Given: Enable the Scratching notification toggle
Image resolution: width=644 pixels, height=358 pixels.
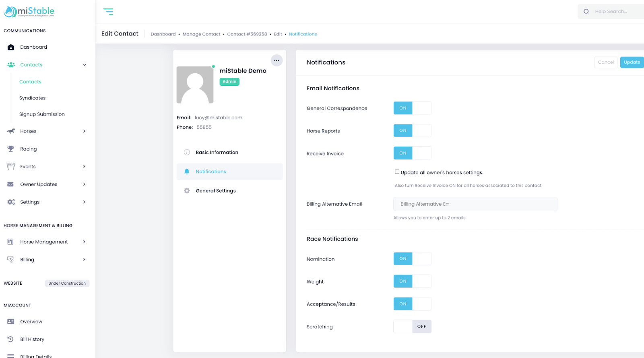Looking at the screenshot, I should click(x=412, y=327).
